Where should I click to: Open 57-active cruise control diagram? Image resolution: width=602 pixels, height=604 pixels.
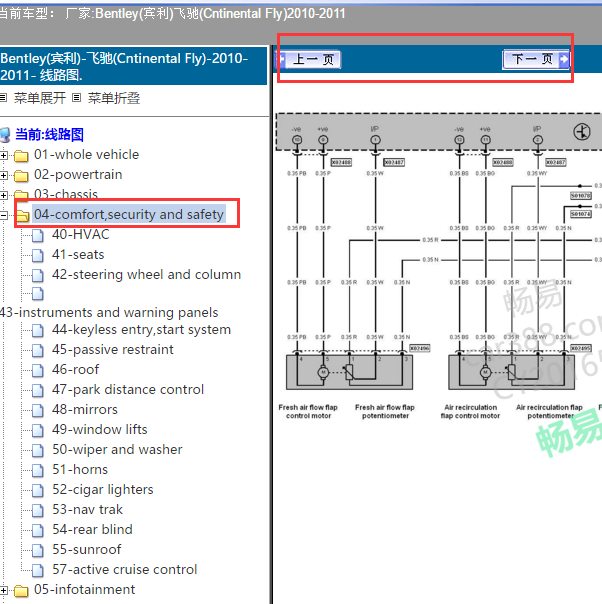tap(124, 570)
